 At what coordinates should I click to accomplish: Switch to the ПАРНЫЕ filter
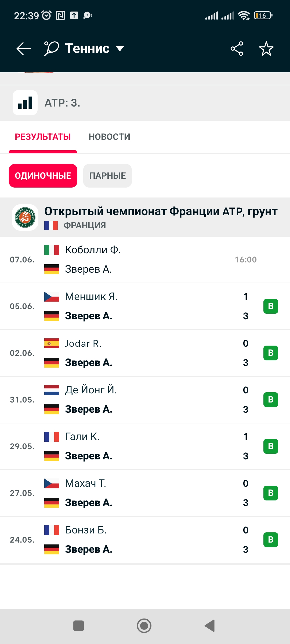click(x=107, y=176)
